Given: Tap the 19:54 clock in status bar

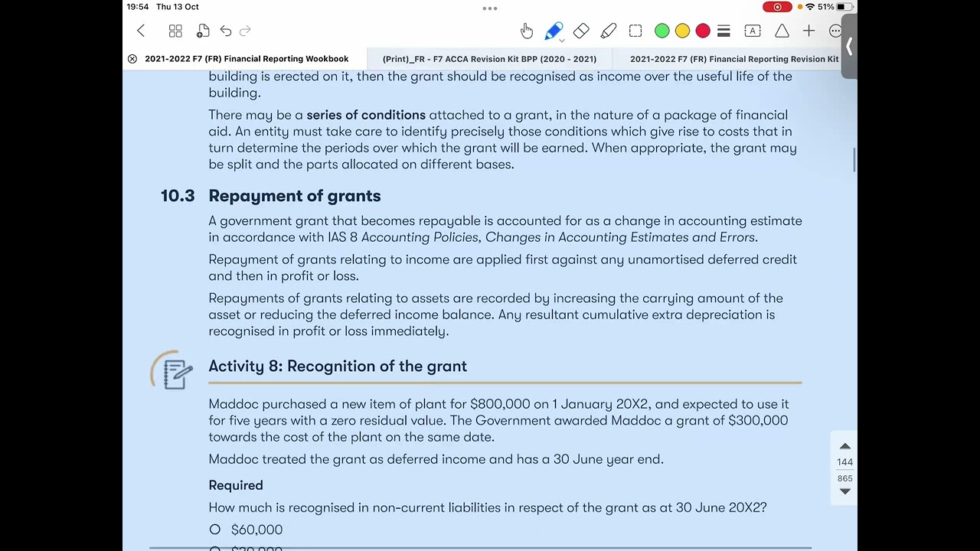Looking at the screenshot, I should [138, 7].
